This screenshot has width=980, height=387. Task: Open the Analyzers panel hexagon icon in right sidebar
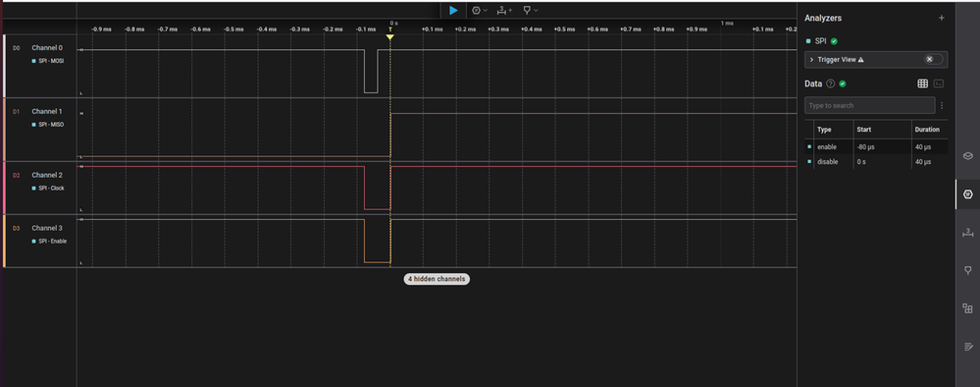[967, 194]
